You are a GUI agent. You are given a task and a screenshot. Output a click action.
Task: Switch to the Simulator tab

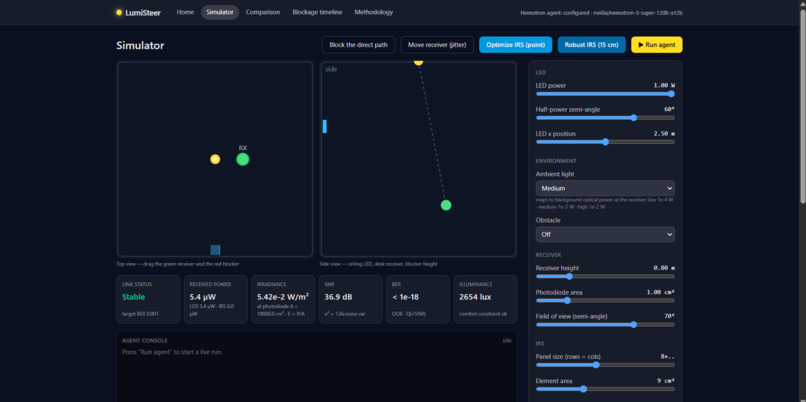[220, 12]
